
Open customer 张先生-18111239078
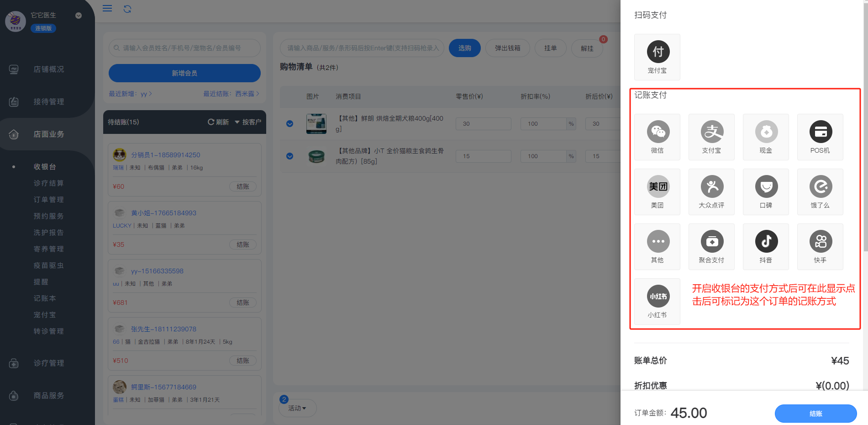point(163,329)
